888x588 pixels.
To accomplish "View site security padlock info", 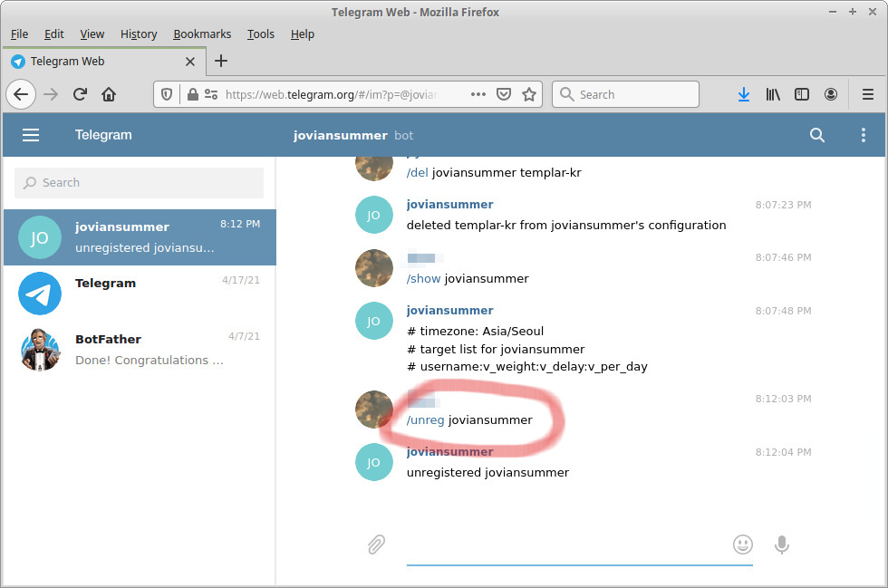I will click(x=192, y=94).
